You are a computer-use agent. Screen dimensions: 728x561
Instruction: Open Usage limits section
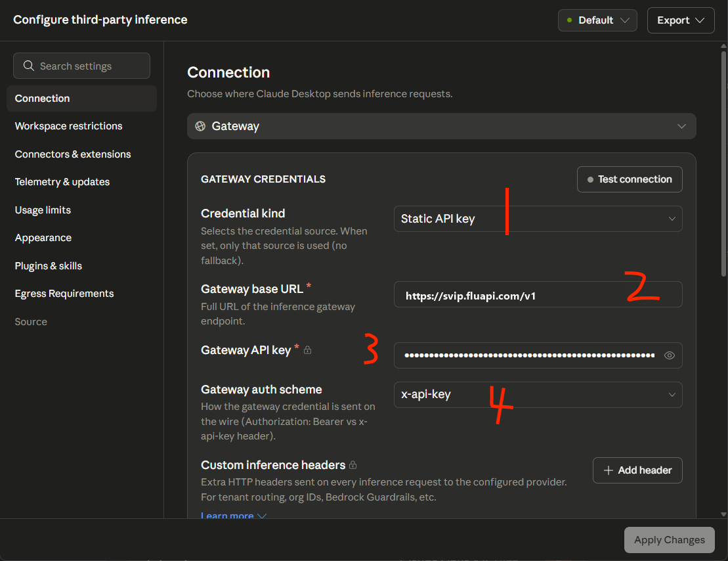click(x=43, y=210)
